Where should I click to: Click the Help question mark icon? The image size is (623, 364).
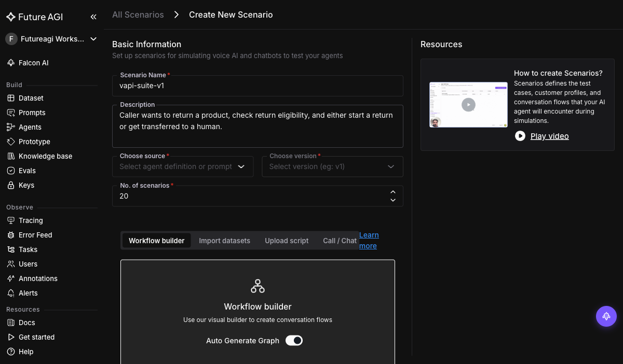tap(10, 352)
